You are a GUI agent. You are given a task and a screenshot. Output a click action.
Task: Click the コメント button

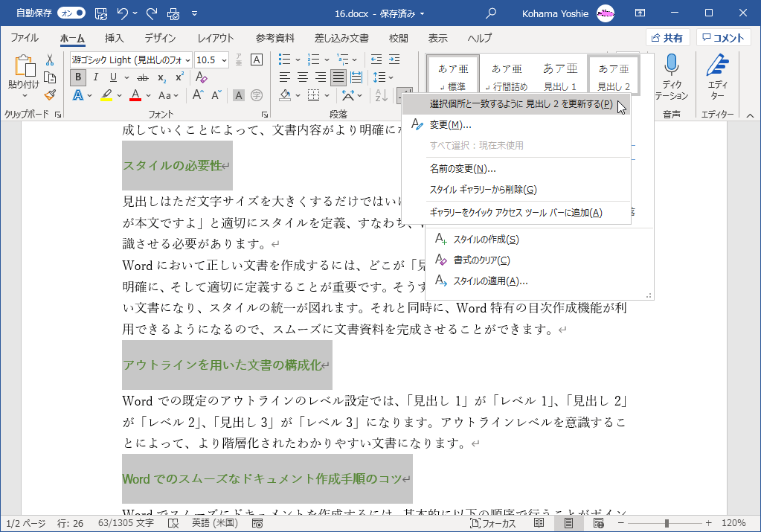click(723, 38)
